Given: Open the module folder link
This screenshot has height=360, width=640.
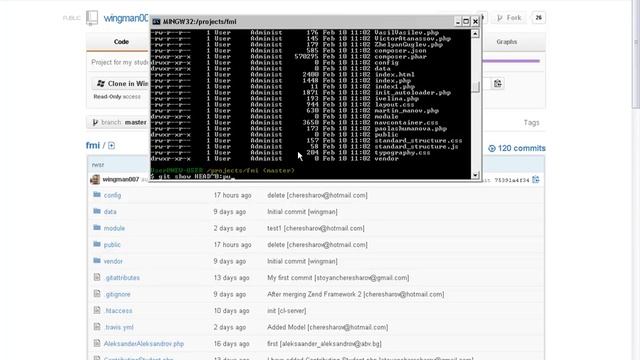Looking at the screenshot, I should [x=114, y=228].
